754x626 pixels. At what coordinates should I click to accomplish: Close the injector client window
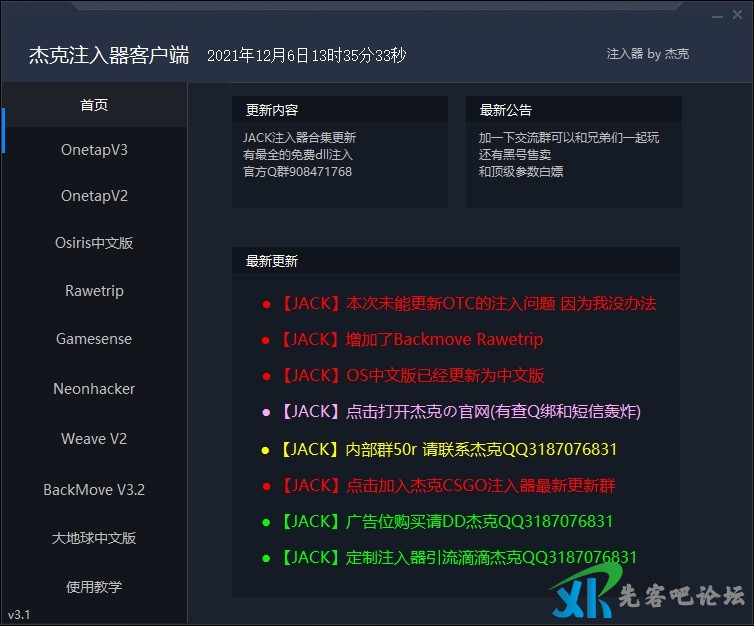click(738, 17)
